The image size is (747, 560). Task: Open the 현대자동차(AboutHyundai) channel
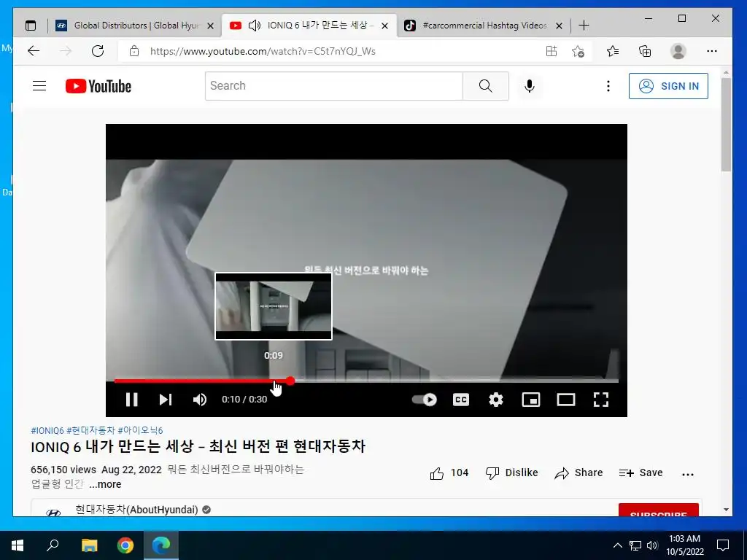(136, 510)
